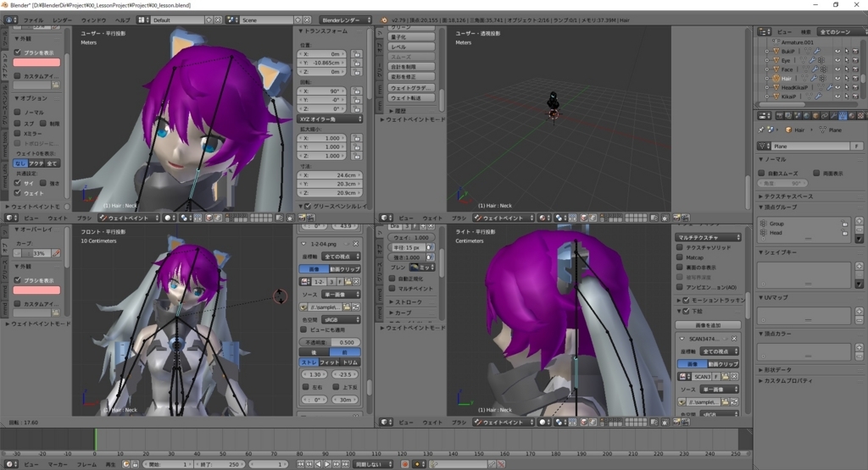Toggle renderability camera icon for Face
The width and height of the screenshot is (868, 470).
855,69
